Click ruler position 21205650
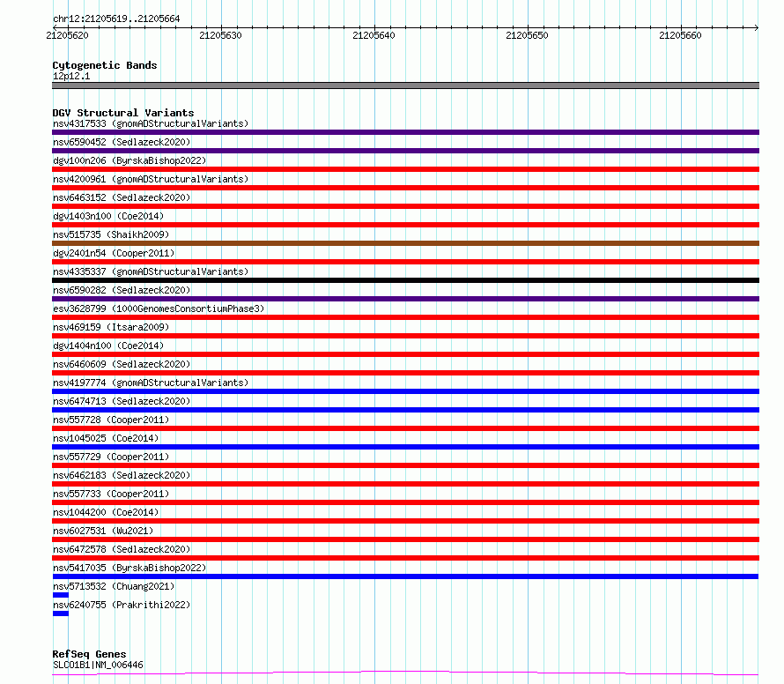Screen dimensions: 784x684 pos(527,35)
